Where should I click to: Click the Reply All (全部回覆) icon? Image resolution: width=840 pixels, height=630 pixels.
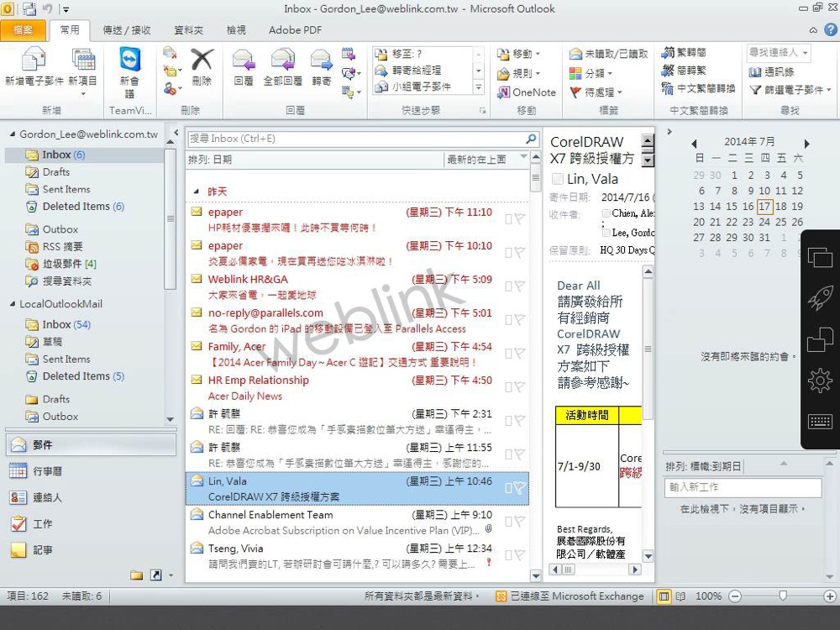(x=283, y=60)
